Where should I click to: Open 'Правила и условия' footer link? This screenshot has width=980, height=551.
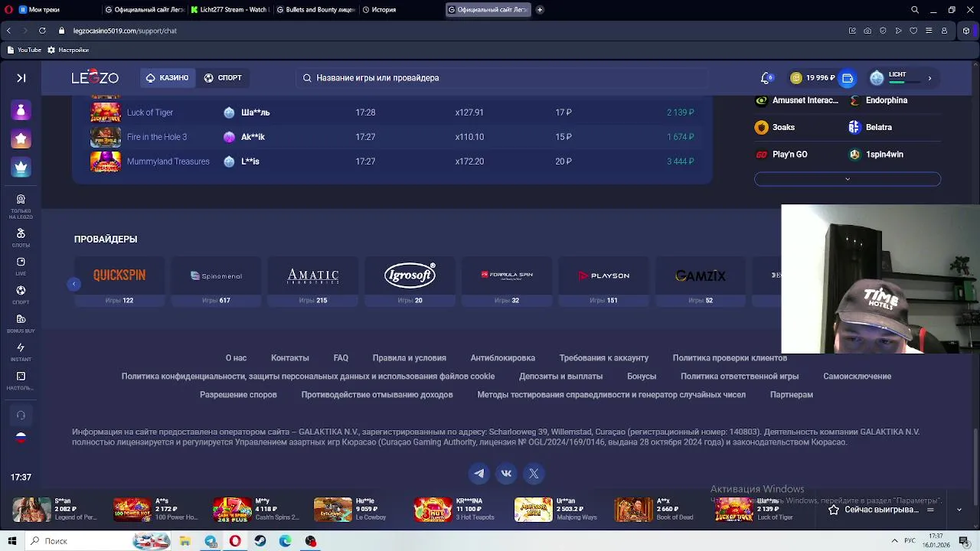409,358
